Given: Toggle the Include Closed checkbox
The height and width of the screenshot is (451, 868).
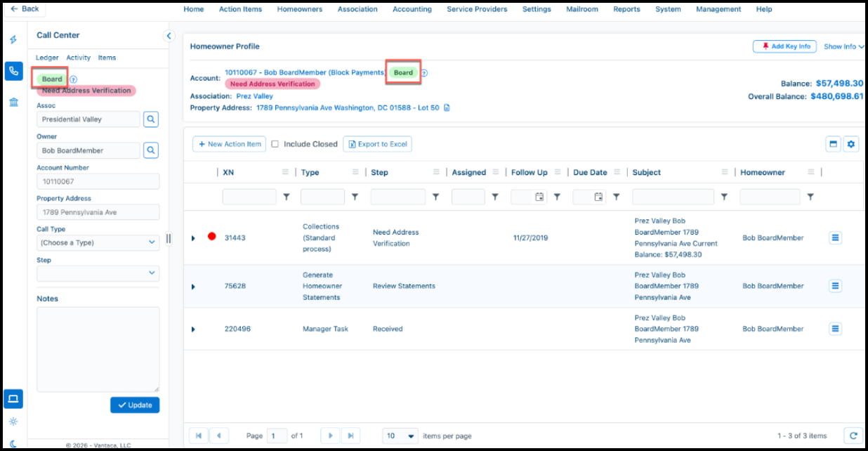Looking at the screenshot, I should click(275, 144).
